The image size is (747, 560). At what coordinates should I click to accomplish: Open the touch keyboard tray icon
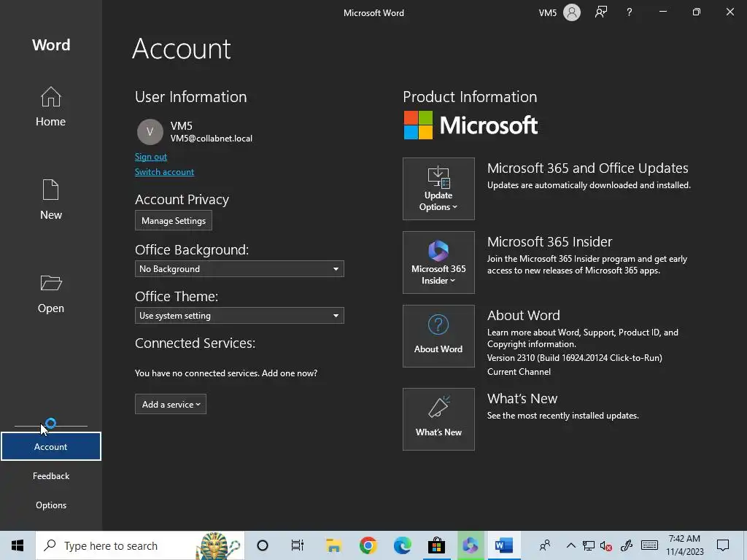(x=649, y=545)
